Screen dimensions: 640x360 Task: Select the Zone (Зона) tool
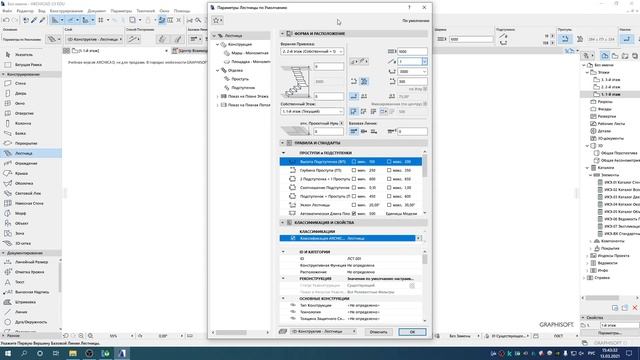coord(20,233)
